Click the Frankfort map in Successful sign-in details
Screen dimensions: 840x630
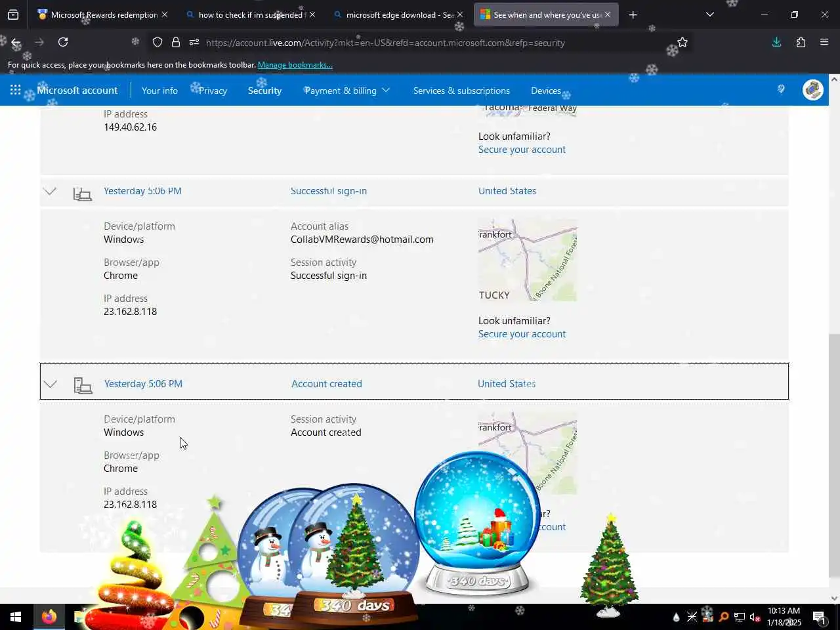528,261
